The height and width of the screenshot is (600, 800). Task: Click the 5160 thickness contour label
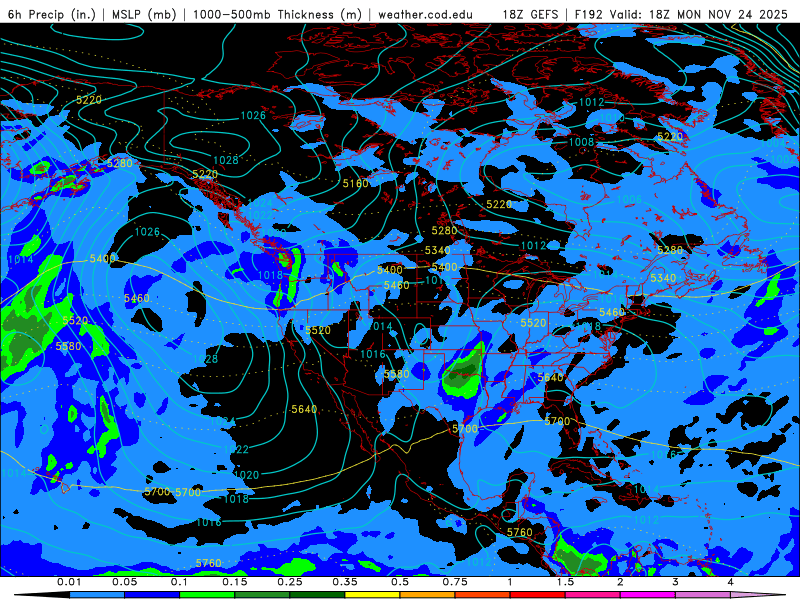(356, 183)
